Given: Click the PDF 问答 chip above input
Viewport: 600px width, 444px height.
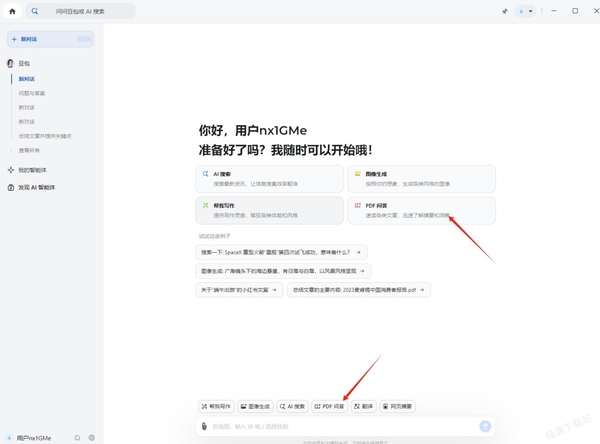Looking at the screenshot, I should coord(329,406).
